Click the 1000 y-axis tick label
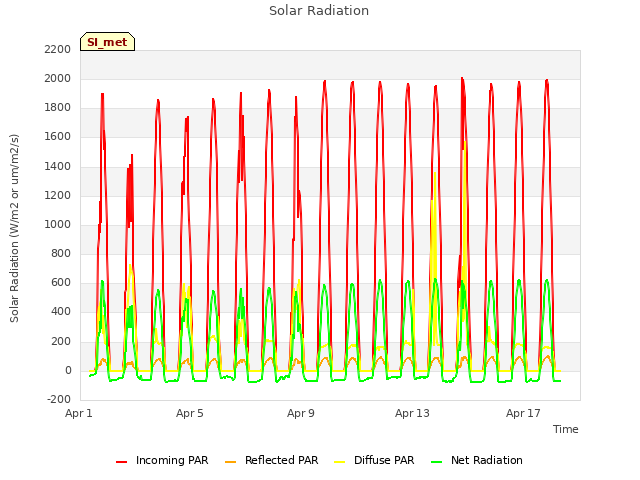This screenshot has width=640, height=480. click(x=58, y=224)
